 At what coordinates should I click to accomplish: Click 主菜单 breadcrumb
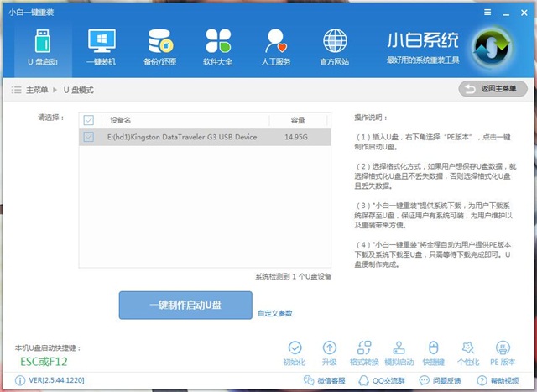coord(37,90)
